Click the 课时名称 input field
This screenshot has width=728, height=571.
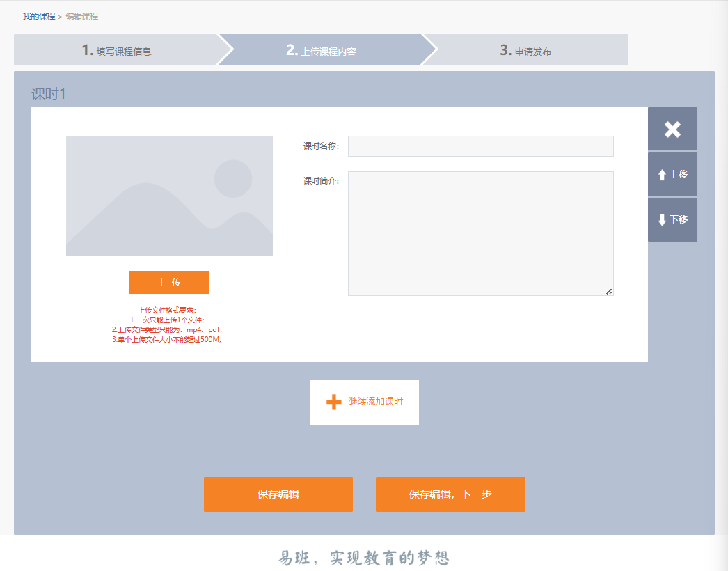pos(480,146)
